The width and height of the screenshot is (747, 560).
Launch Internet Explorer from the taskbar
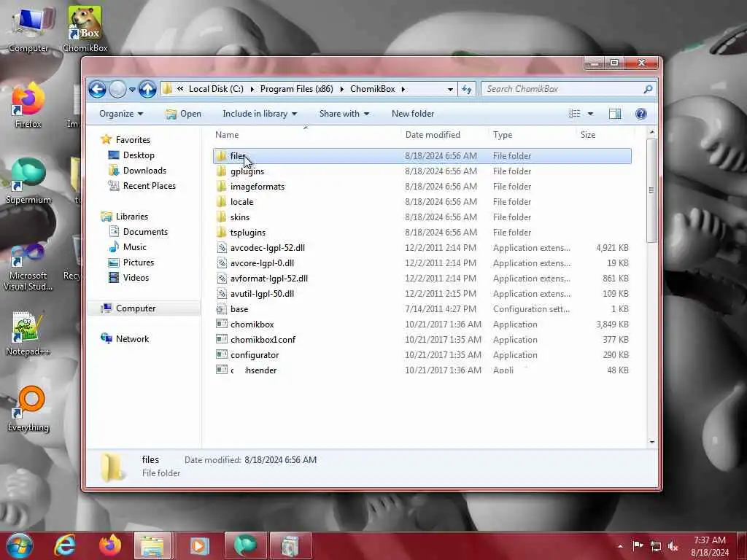click(65, 545)
